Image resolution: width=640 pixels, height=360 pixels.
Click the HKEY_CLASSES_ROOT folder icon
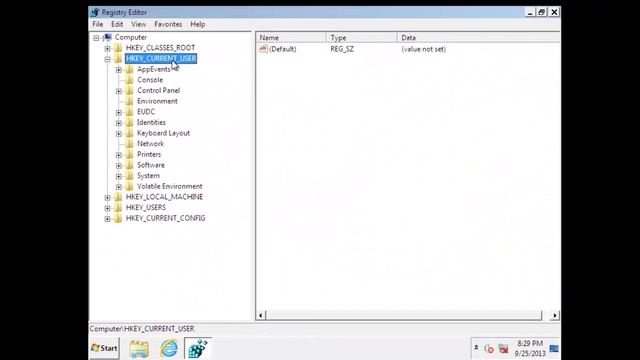coord(118,48)
